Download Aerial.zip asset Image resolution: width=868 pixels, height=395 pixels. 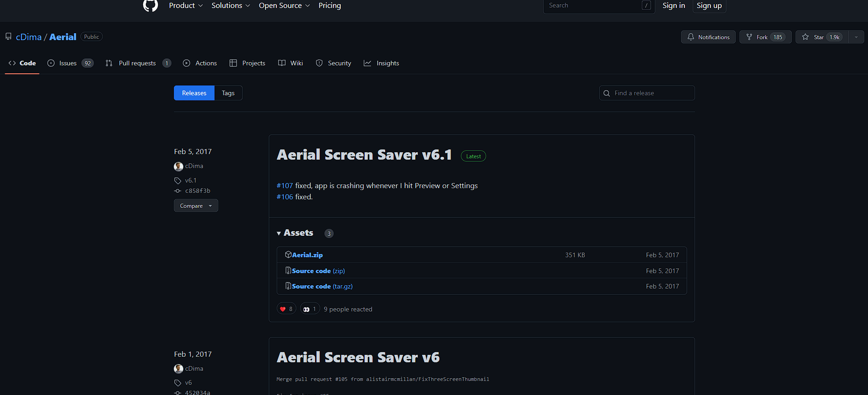[307, 255]
